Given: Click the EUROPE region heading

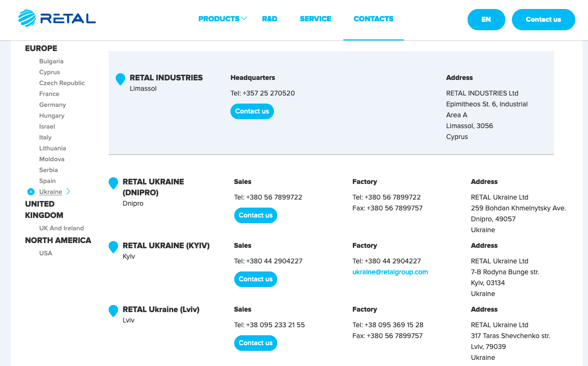Looking at the screenshot, I should 41,48.
